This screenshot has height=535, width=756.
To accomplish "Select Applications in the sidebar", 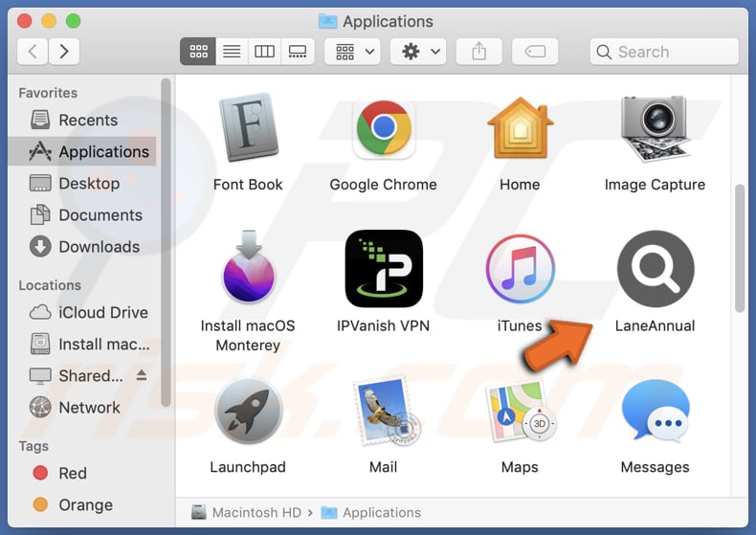I will [x=82, y=151].
